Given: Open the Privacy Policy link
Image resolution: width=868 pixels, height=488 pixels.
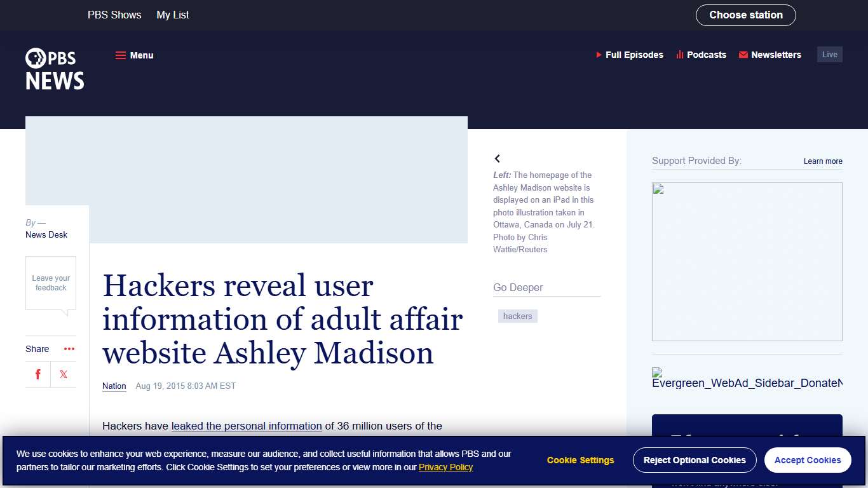Looking at the screenshot, I should pyautogui.click(x=446, y=467).
